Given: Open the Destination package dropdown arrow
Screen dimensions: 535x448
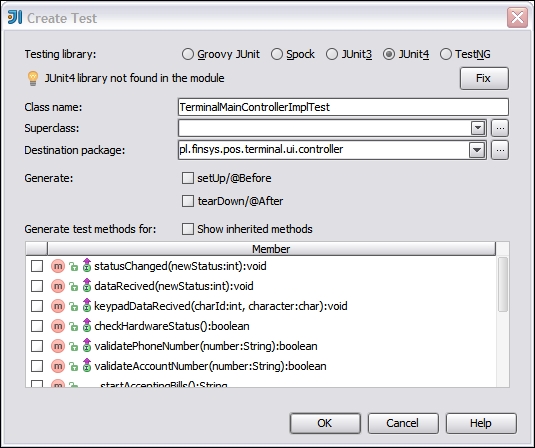Looking at the screenshot, I should click(x=477, y=150).
